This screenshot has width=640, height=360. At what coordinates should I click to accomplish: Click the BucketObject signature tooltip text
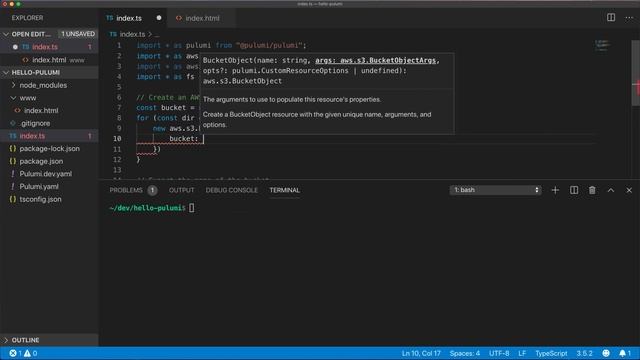pyautogui.click(x=321, y=71)
